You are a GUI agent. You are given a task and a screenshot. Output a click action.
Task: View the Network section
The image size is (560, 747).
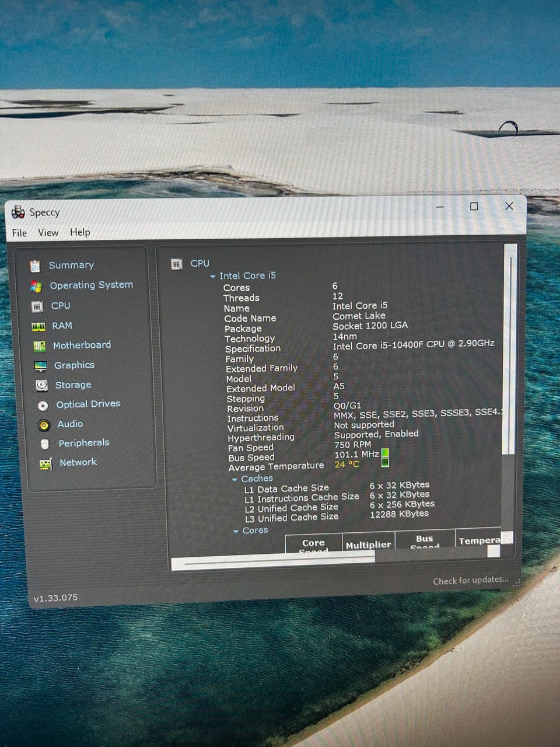pos(78,462)
